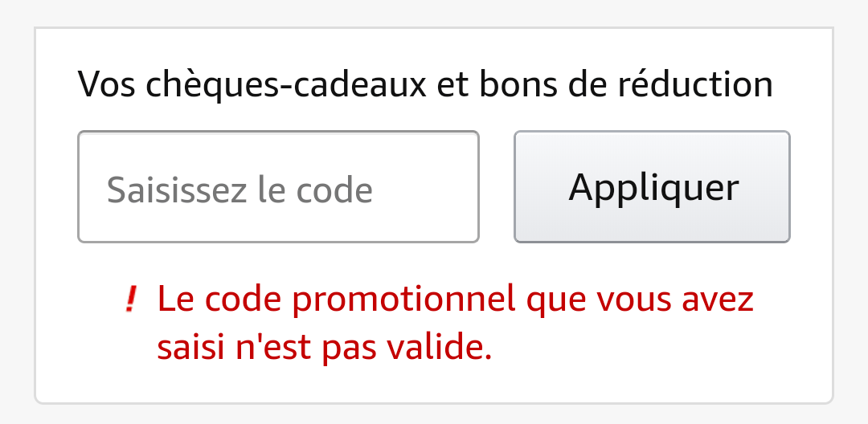Image resolution: width=868 pixels, height=424 pixels.
Task: Place the cursor in the code entry field
Action: [278, 186]
